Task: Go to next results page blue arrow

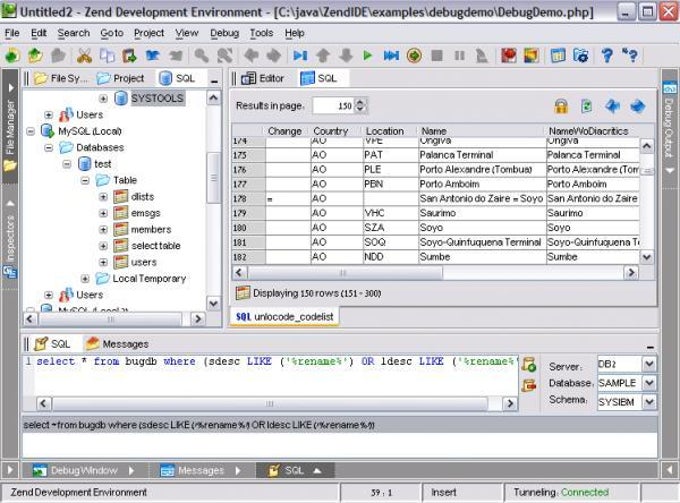Action: coord(638,106)
